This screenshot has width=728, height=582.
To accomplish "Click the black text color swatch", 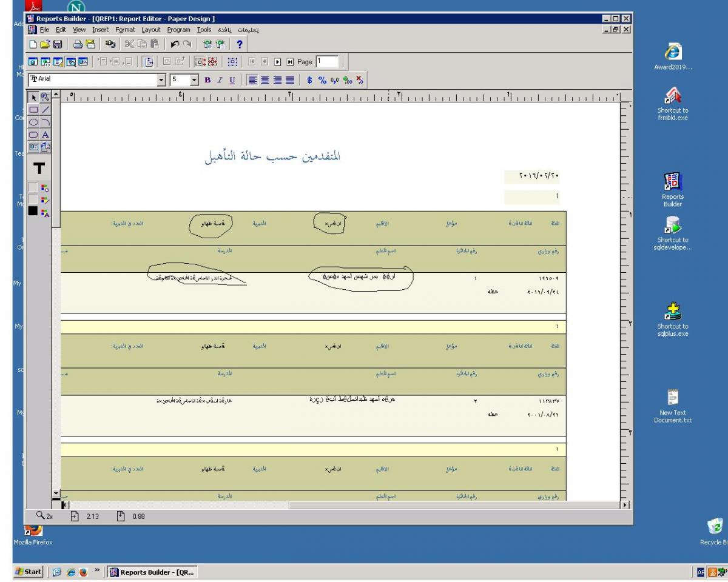I will coord(33,211).
